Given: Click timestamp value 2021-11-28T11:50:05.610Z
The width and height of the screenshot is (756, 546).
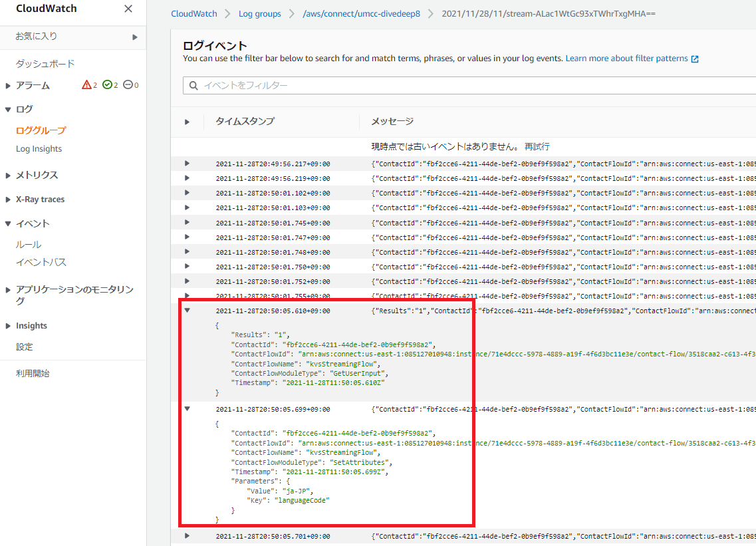Looking at the screenshot, I should point(333,383).
